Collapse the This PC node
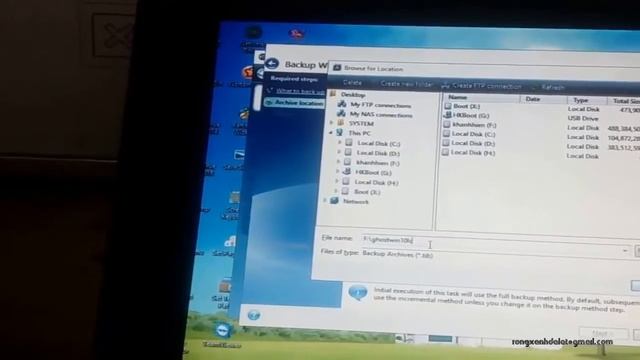 [331, 133]
